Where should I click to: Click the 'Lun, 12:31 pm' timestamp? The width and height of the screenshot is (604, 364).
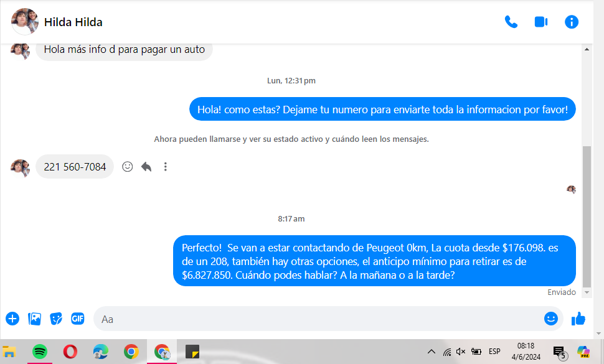291,81
